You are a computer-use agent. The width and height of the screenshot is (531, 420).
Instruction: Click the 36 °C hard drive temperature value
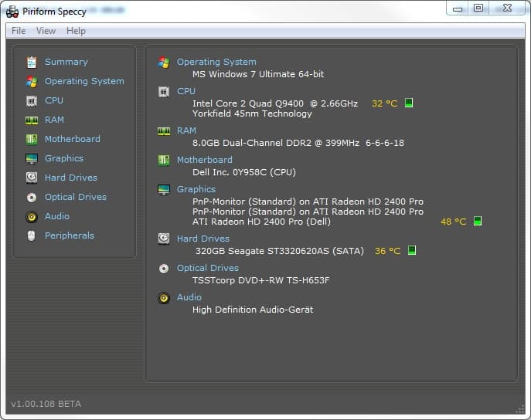pyautogui.click(x=388, y=251)
